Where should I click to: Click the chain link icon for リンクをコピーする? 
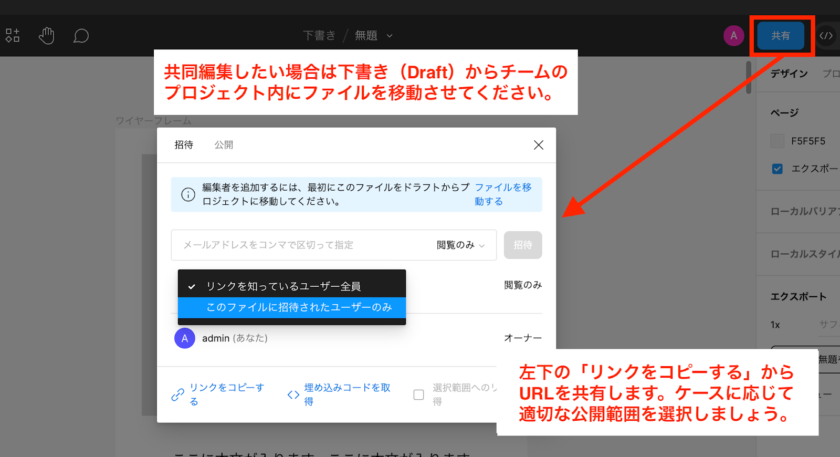(x=177, y=394)
